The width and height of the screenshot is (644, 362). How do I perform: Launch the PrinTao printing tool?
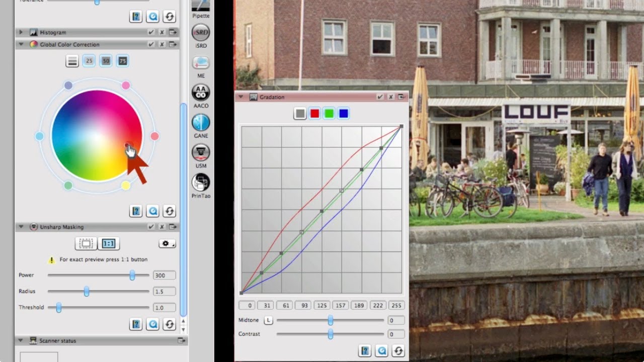tap(201, 183)
